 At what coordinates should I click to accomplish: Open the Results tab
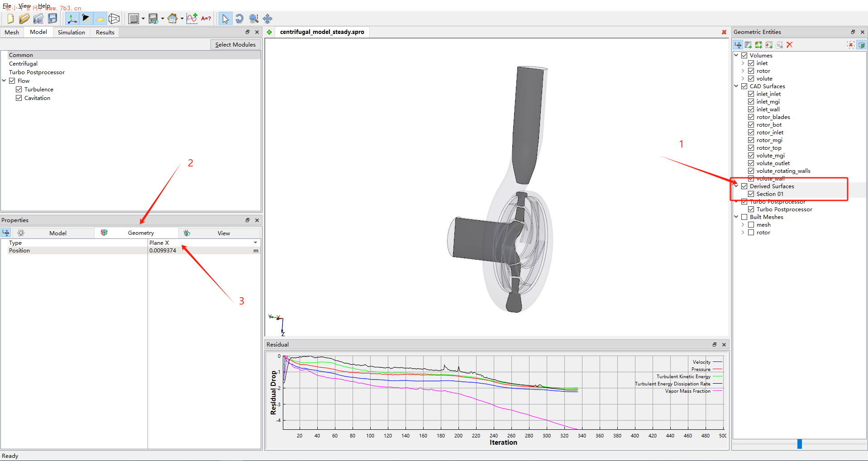pos(105,32)
